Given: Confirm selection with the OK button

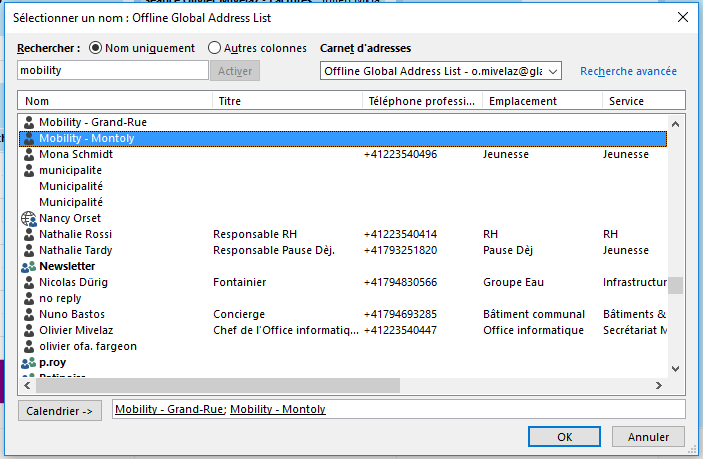Looking at the screenshot, I should click(564, 437).
